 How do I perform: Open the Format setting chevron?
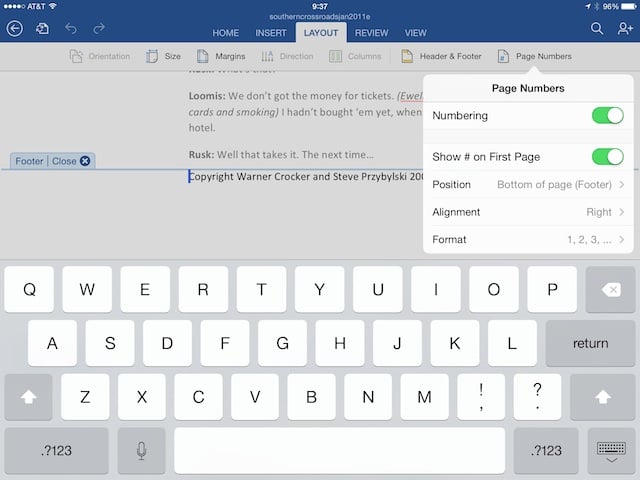point(621,239)
